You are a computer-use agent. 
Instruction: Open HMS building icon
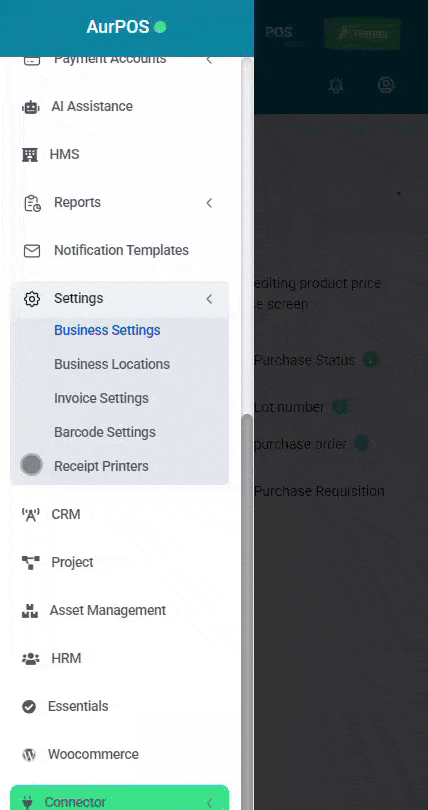pos(29,154)
